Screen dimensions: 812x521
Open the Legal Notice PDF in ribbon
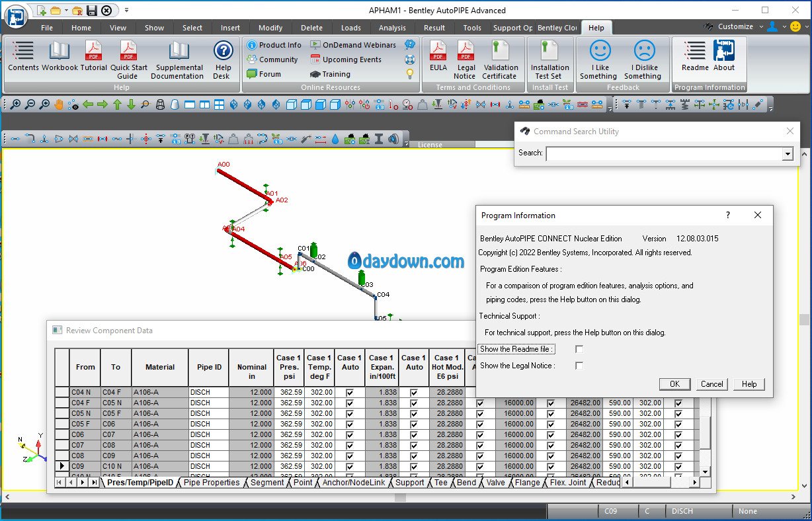(466, 60)
